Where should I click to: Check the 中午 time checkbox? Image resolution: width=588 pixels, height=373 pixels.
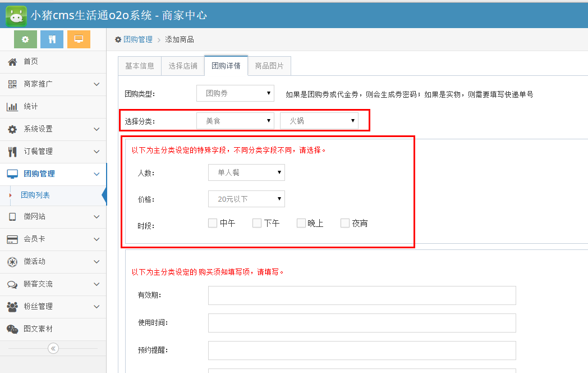(x=213, y=223)
